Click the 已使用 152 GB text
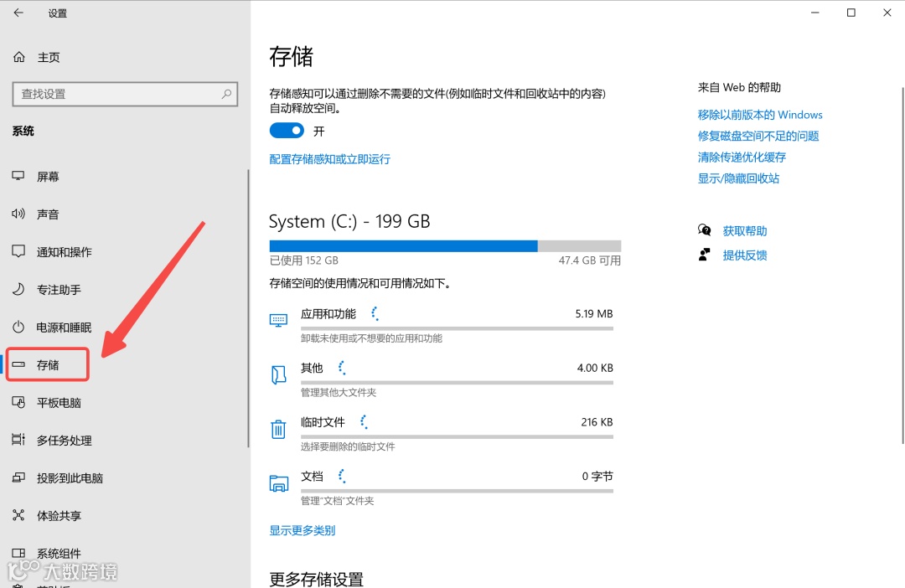The image size is (905, 588). tap(303, 260)
